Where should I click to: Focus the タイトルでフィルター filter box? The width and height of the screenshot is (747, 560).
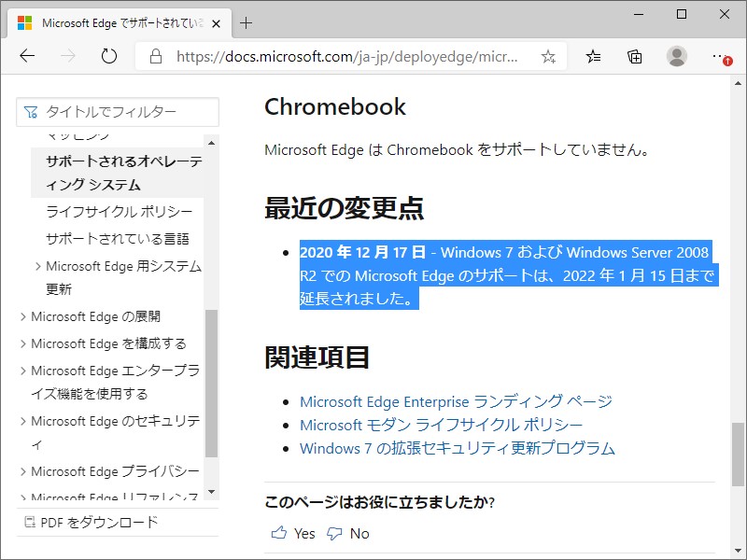coord(118,112)
